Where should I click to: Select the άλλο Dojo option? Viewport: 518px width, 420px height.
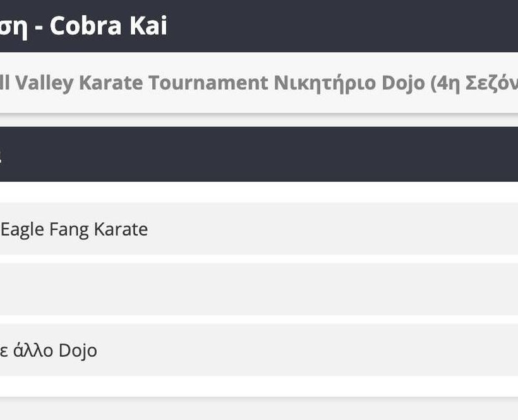coord(49,350)
